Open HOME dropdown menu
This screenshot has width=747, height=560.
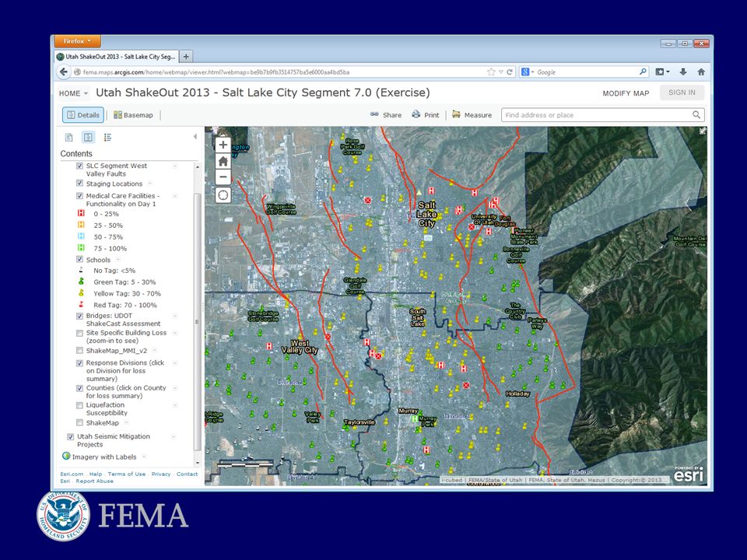tap(73, 93)
